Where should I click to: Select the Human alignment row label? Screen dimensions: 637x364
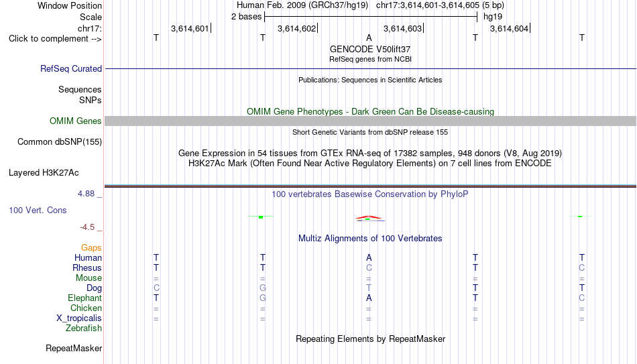pos(88,257)
